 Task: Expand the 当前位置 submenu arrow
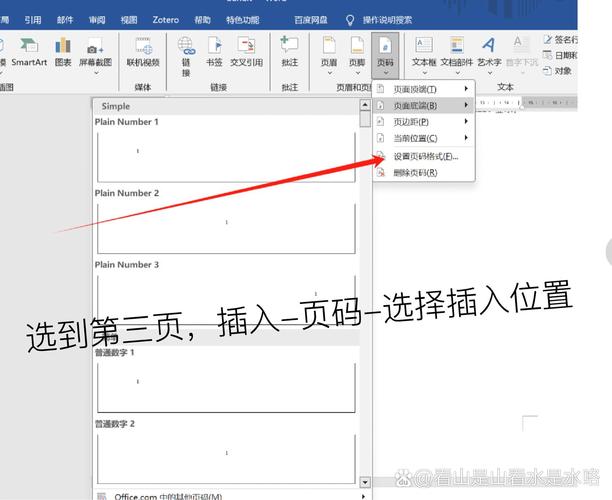(x=466, y=138)
